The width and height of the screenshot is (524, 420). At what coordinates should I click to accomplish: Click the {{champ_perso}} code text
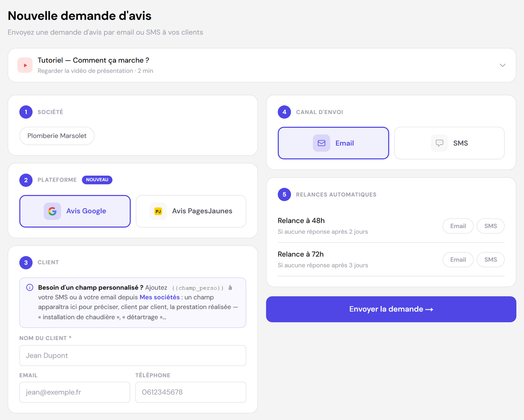pyautogui.click(x=198, y=288)
